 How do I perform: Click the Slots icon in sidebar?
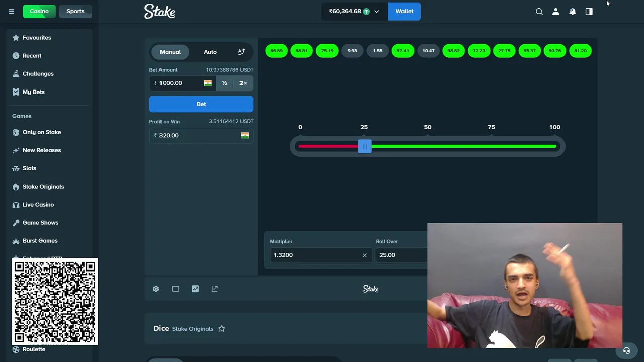(16, 168)
